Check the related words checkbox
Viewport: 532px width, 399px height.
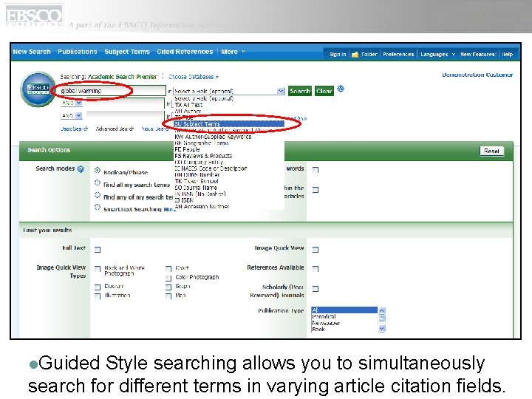pyautogui.click(x=316, y=170)
